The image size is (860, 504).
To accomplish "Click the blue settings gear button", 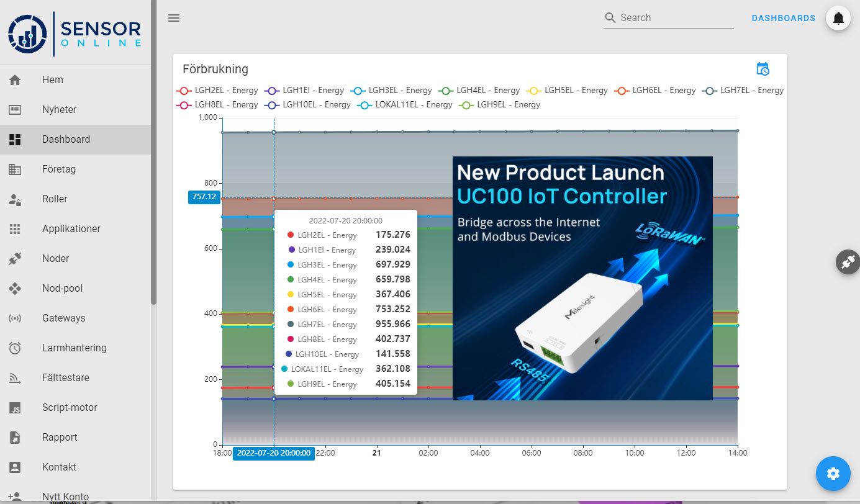I will (833, 474).
